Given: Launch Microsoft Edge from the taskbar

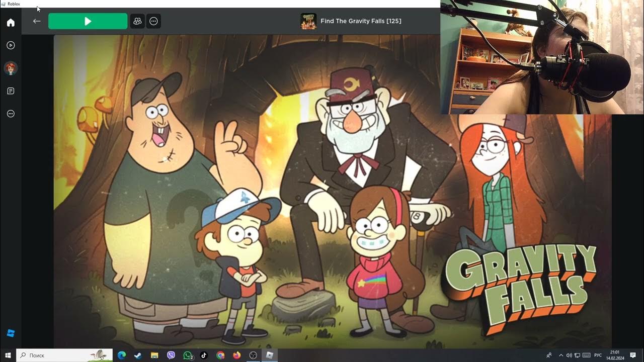Looking at the screenshot, I should (x=121, y=355).
